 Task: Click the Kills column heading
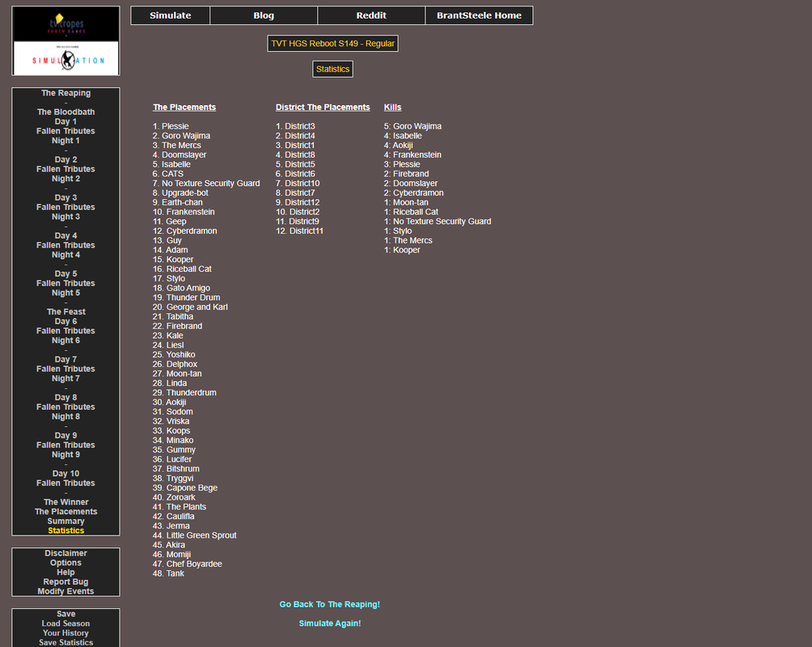(392, 108)
